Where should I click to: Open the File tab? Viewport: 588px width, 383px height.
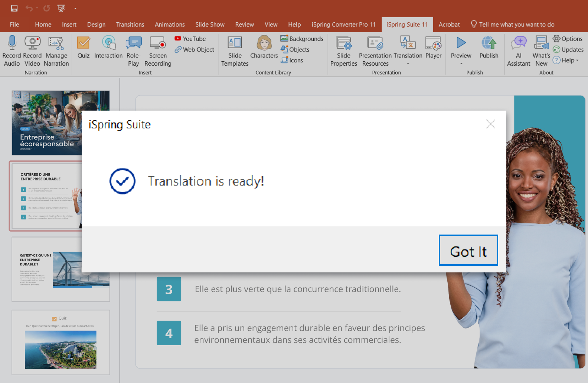pyautogui.click(x=14, y=24)
